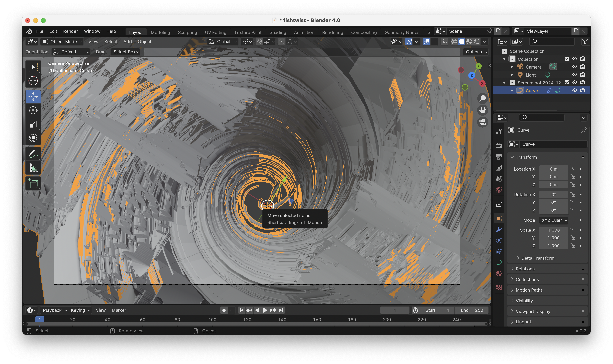Click frame 120 on the timeline
Screen dimensions: 613x364
[247, 320]
